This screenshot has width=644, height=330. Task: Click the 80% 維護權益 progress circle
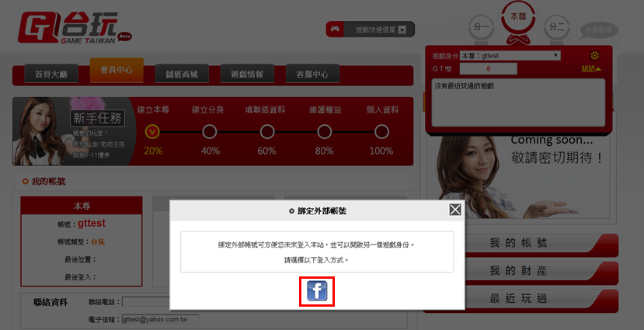(325, 132)
